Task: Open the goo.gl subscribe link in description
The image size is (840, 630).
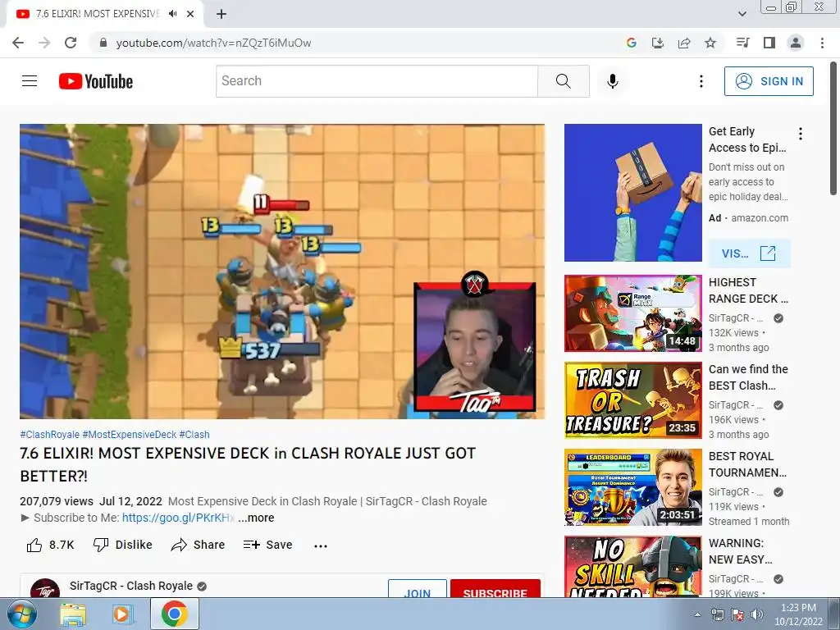Action: point(178,518)
